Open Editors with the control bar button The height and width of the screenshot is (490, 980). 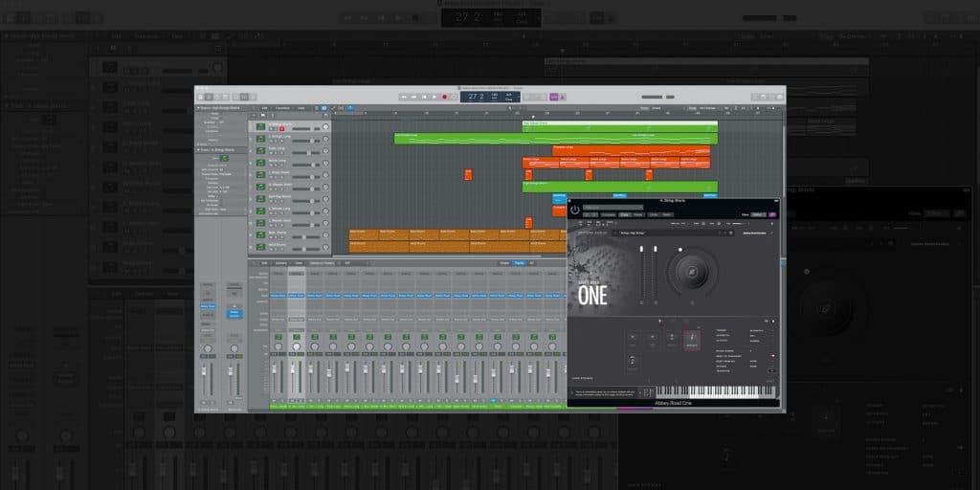tap(253, 97)
